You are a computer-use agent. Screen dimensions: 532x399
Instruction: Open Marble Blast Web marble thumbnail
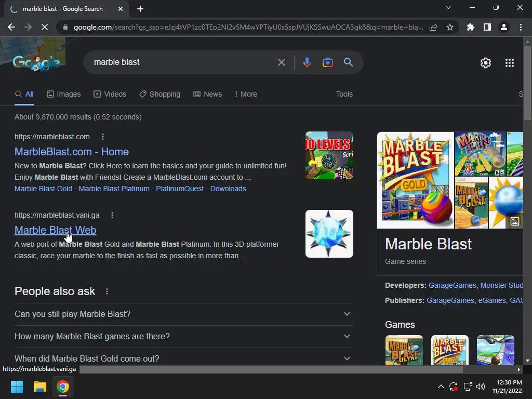point(329,234)
